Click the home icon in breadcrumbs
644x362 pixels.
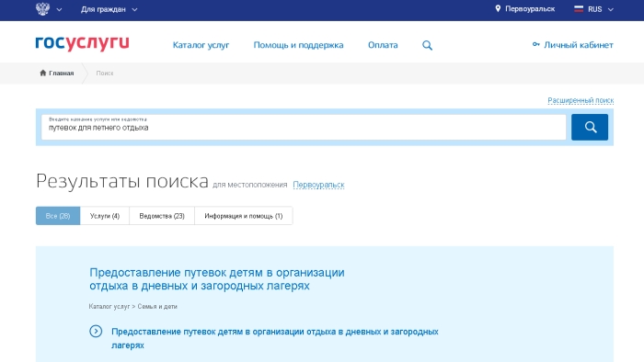42,73
